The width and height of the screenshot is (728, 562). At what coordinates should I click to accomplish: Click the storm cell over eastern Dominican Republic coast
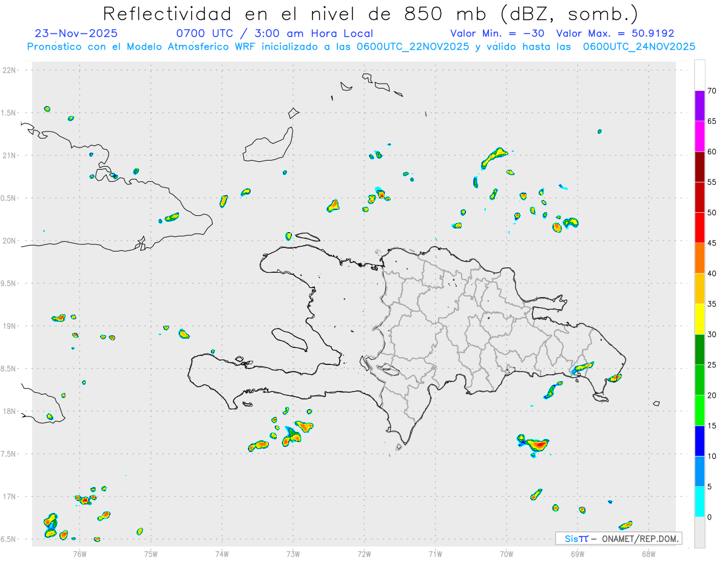point(584,367)
